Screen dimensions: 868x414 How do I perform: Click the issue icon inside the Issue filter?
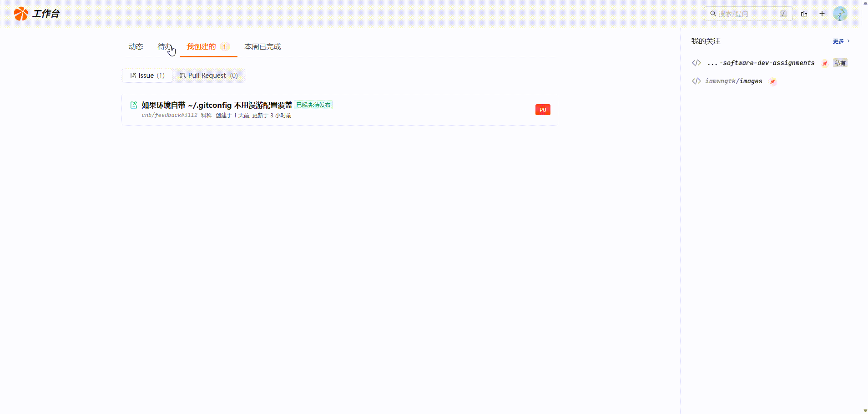(132, 75)
